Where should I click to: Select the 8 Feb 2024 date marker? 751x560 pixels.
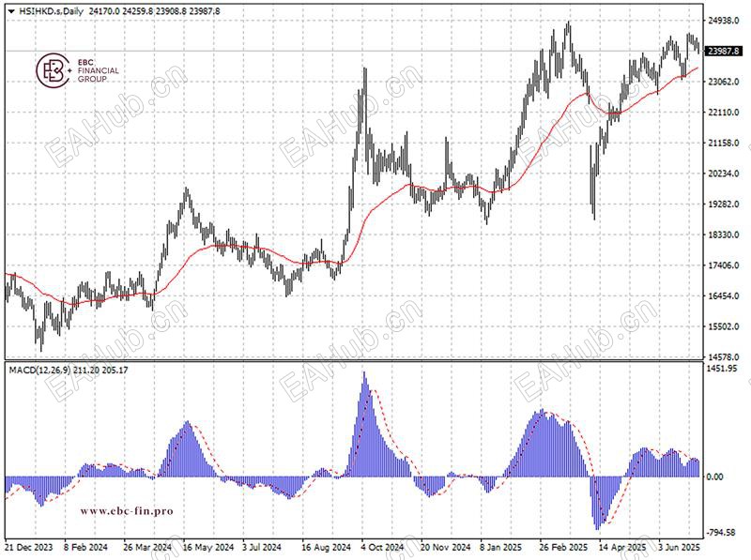point(85,547)
